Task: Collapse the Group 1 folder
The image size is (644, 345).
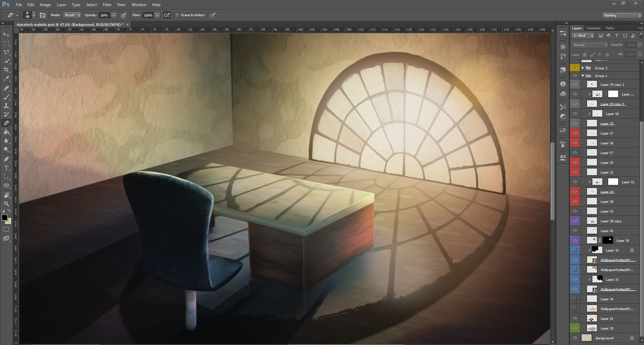Action: pos(583,76)
